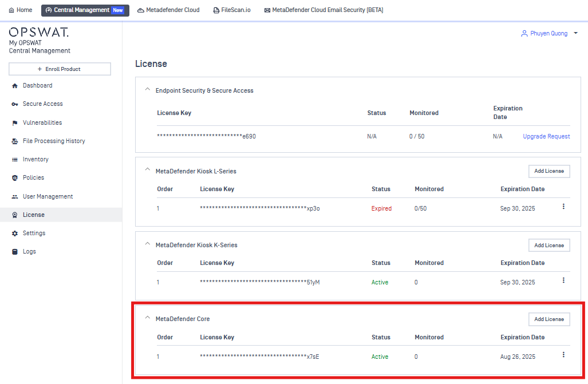Viewport: 588px width, 384px height.
Task: Click the red Expired status
Action: 381,208
